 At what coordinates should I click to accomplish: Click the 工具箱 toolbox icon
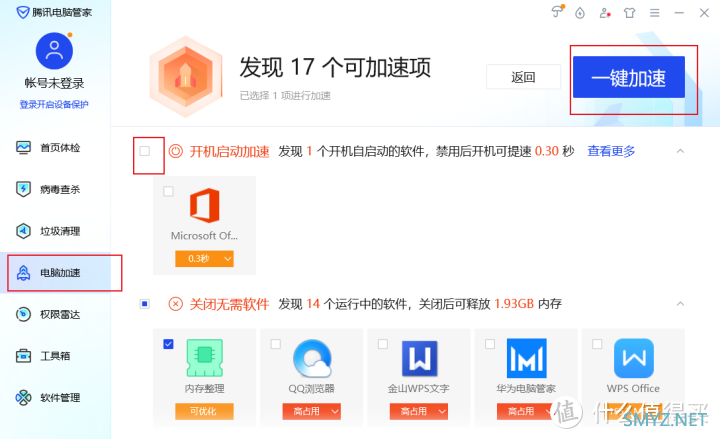[x=23, y=356]
